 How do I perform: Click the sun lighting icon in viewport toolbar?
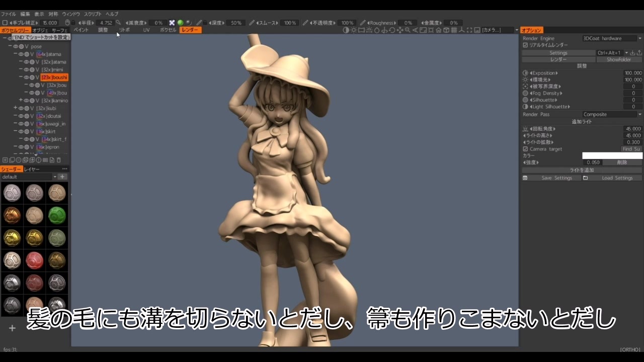click(x=354, y=30)
